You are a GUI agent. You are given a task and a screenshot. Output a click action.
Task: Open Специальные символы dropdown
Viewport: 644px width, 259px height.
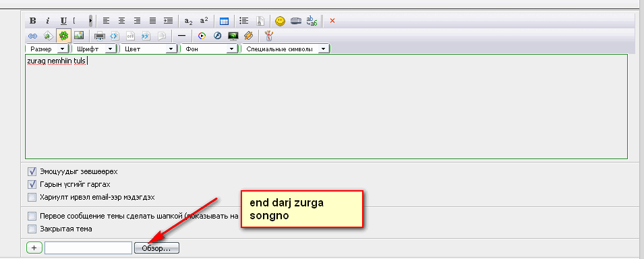click(x=286, y=49)
